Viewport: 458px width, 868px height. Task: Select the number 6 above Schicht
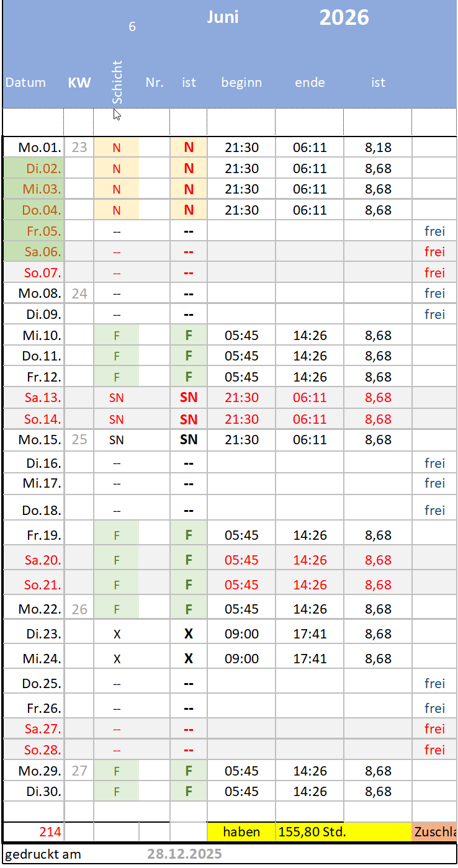[x=132, y=27]
